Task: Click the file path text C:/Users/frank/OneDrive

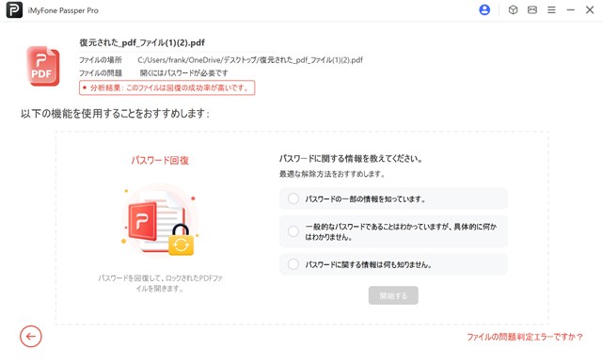Action: point(250,60)
